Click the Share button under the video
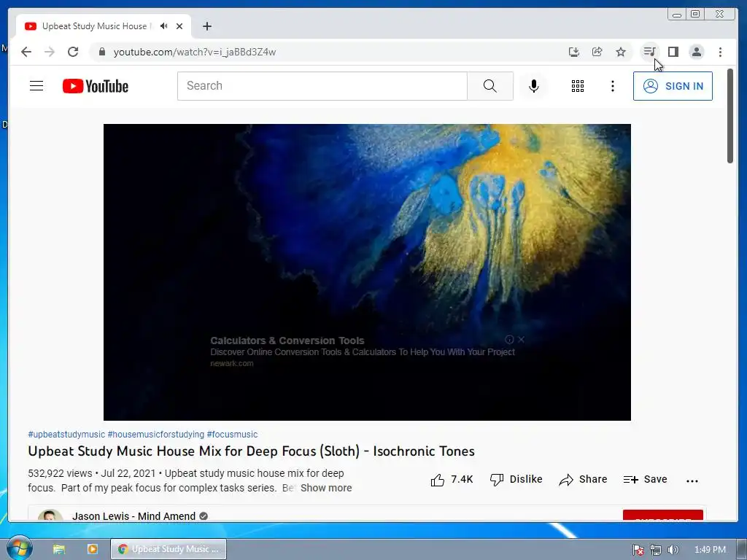Viewport: 747px width, 560px height. (x=583, y=480)
